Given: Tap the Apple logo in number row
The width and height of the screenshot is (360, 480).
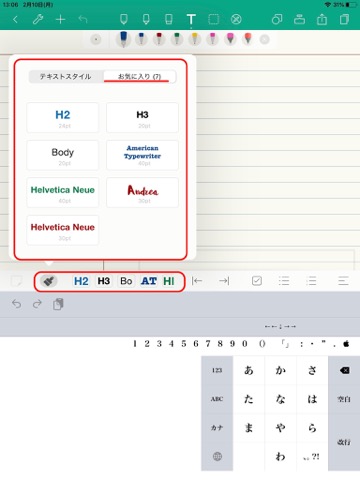Looking at the screenshot, I should pyautogui.click(x=346, y=344).
